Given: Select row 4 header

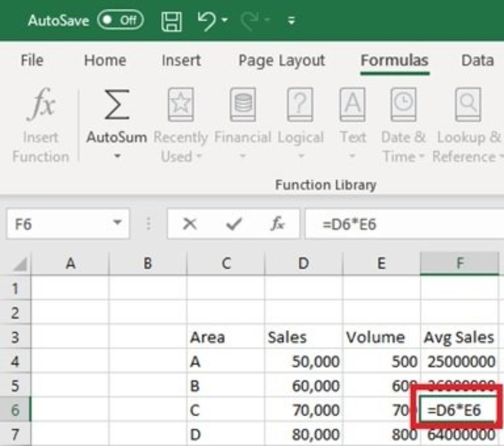Looking at the screenshot, I should (x=15, y=361).
